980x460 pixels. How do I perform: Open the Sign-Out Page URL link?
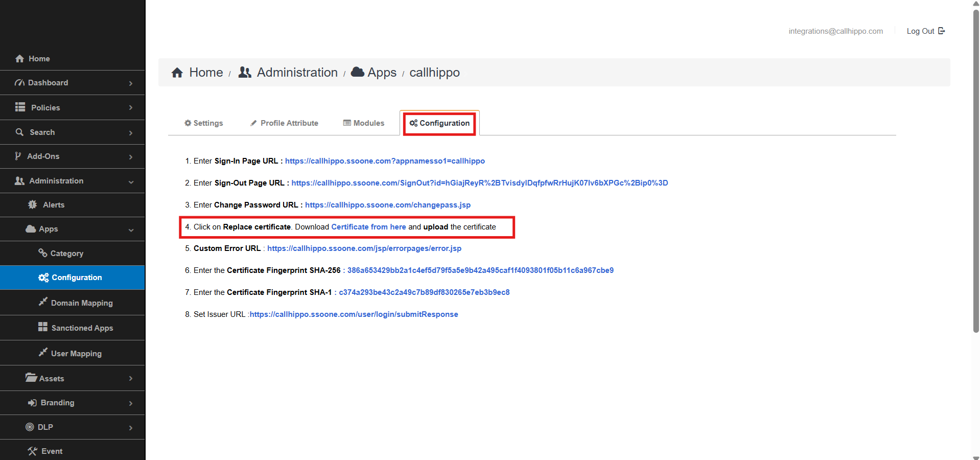point(479,183)
